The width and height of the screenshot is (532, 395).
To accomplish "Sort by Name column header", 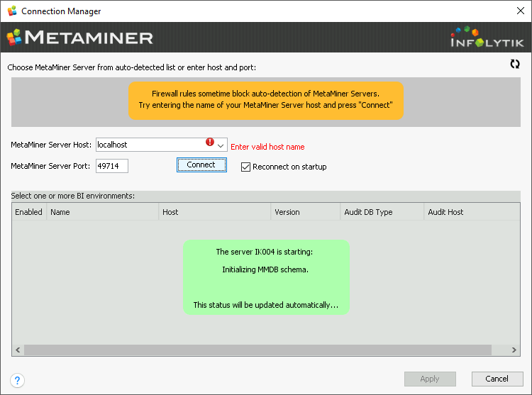I will (102, 212).
